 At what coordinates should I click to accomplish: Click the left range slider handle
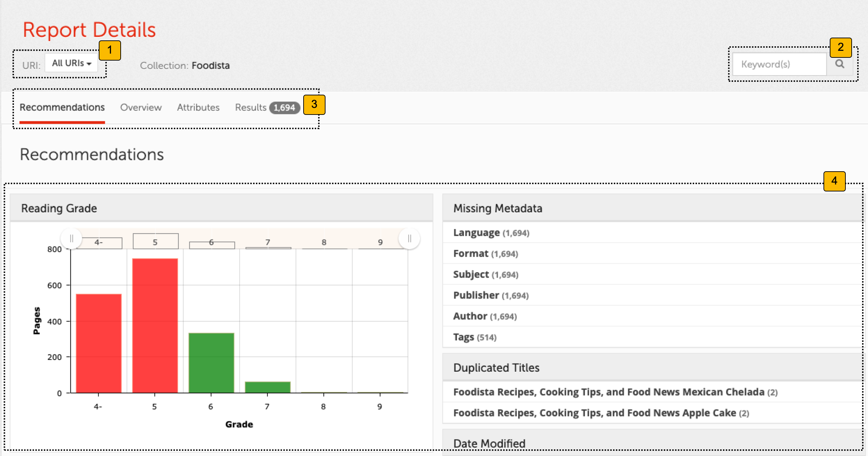click(x=71, y=238)
